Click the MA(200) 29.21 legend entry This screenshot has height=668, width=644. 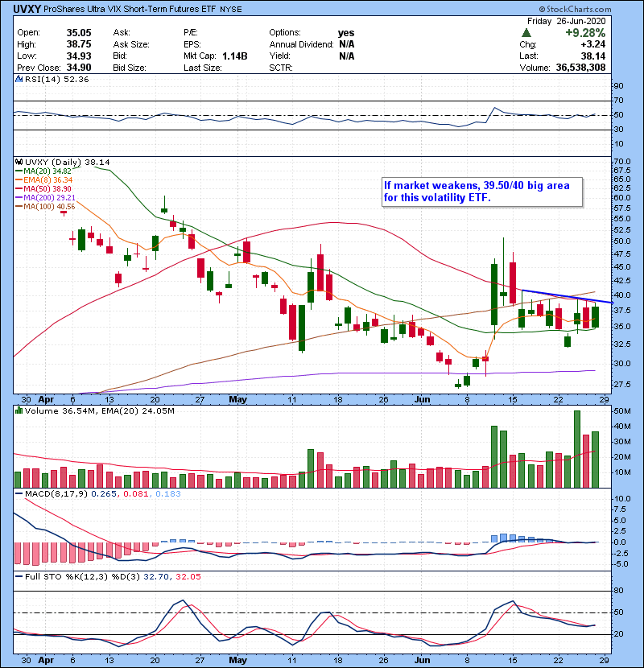point(45,198)
